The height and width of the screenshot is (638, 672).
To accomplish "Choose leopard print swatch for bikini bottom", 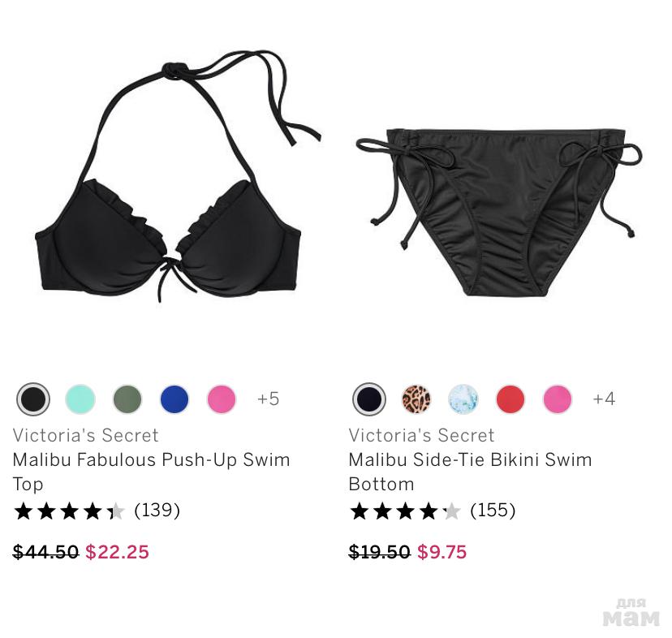I will 416,399.
